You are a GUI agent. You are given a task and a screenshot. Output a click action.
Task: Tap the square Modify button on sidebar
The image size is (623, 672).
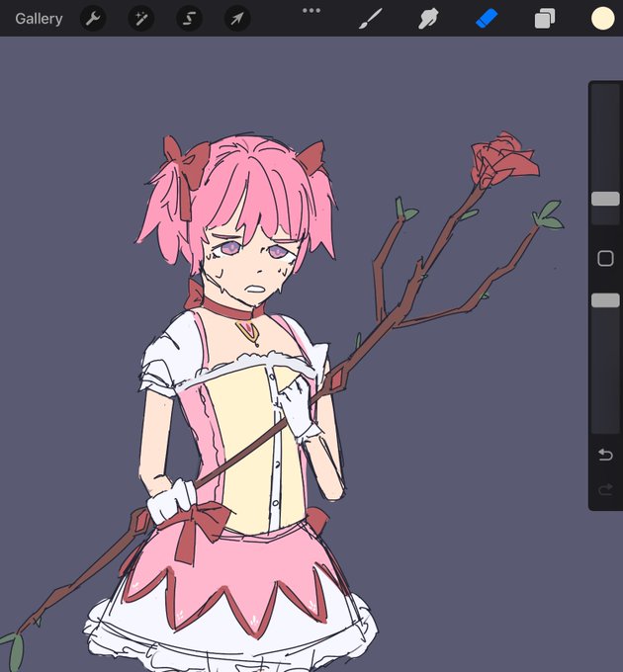click(605, 259)
